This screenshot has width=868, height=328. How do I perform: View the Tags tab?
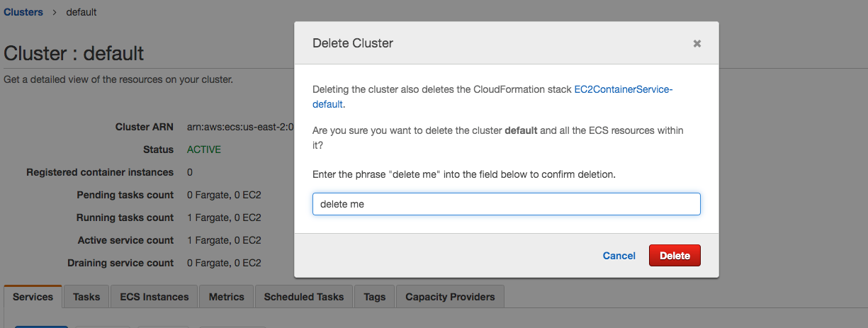[375, 297]
